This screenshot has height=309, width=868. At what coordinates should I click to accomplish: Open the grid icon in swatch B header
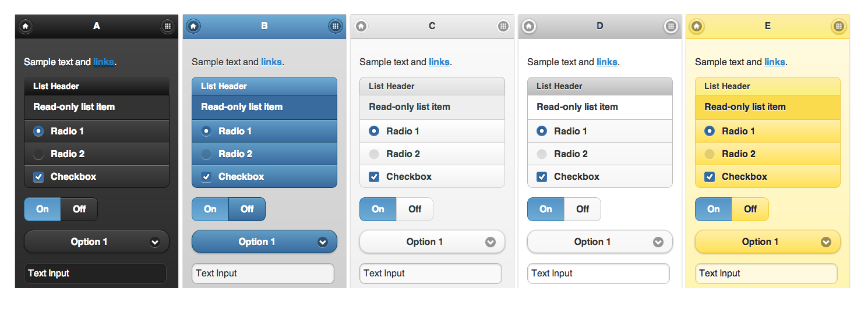[x=336, y=26]
